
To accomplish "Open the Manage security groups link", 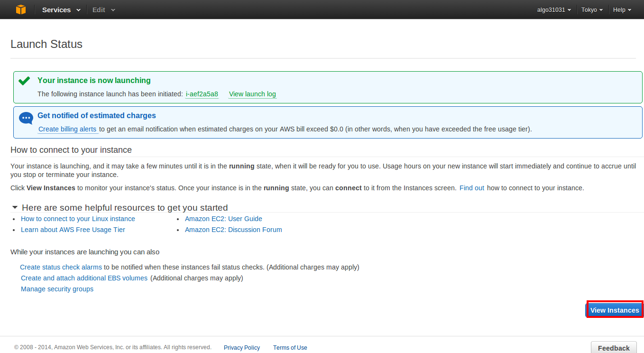I will pos(57,289).
